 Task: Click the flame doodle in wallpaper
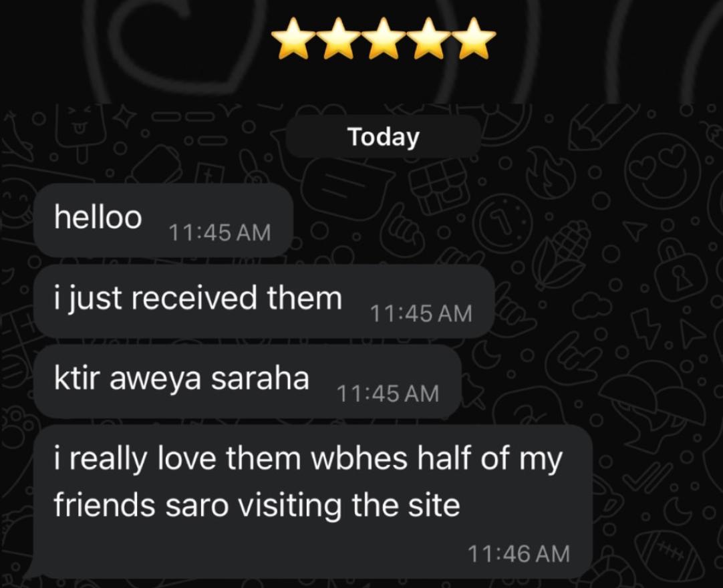tap(551, 174)
